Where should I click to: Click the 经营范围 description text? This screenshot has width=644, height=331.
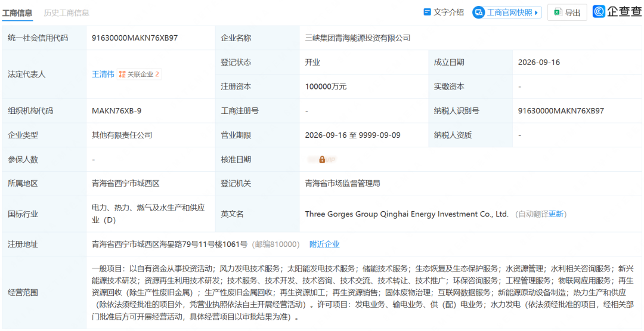pos(363,293)
